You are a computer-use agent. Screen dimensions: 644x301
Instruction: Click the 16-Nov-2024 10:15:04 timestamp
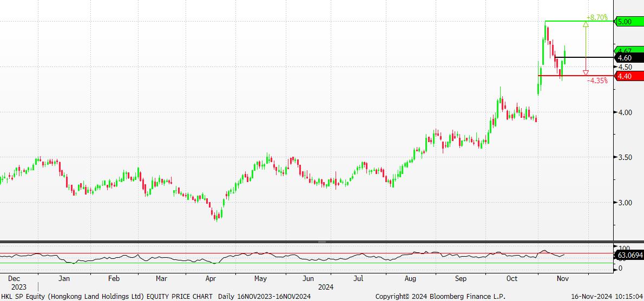pyautogui.click(x=607, y=296)
